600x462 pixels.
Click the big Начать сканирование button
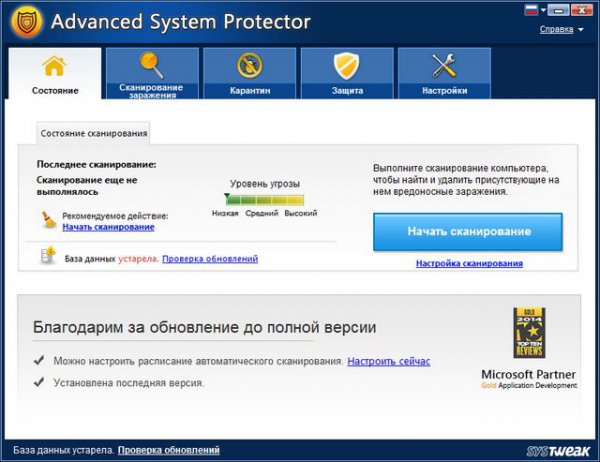pos(468,232)
